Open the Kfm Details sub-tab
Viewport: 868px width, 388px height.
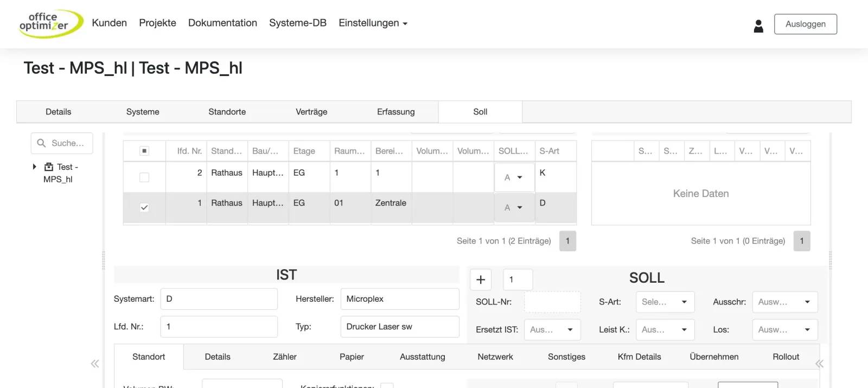639,357
